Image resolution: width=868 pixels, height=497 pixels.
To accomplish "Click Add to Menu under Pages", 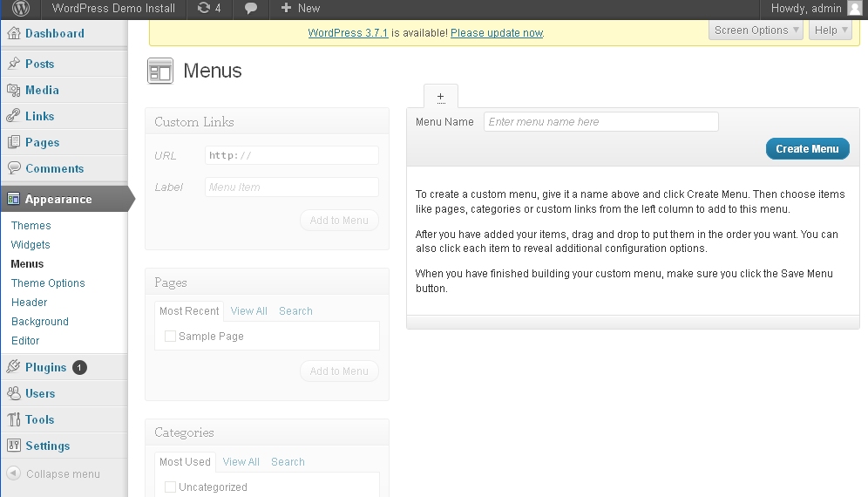I will [339, 371].
